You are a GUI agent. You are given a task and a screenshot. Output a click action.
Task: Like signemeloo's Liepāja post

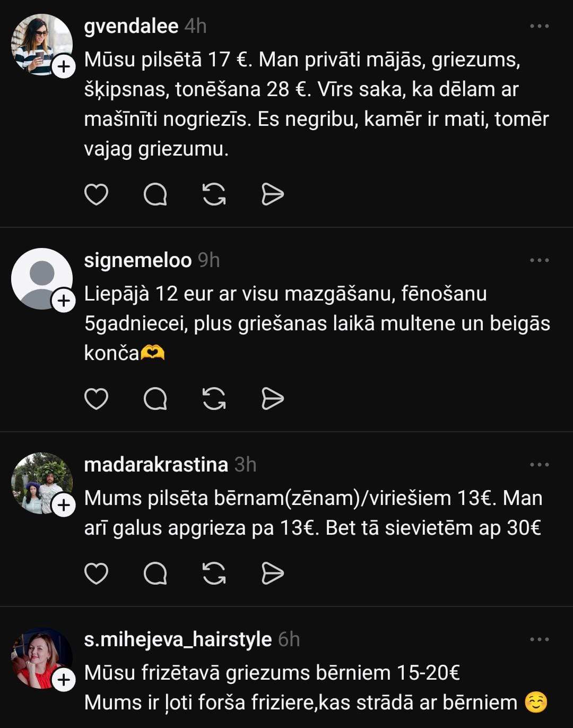click(x=96, y=399)
